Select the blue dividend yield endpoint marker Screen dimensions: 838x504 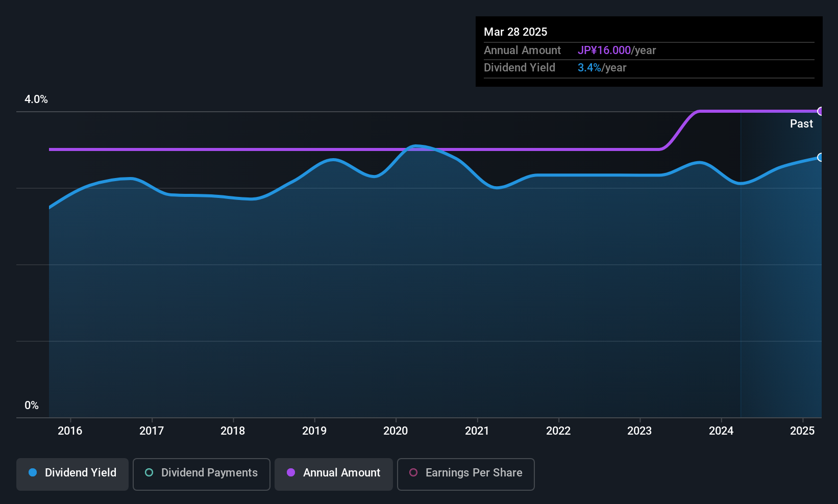pos(821,157)
